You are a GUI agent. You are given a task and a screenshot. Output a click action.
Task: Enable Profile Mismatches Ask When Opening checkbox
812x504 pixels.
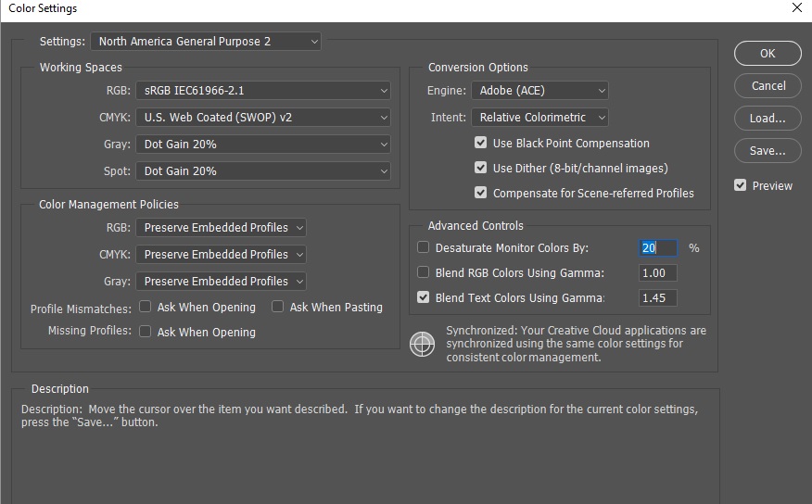[145, 307]
